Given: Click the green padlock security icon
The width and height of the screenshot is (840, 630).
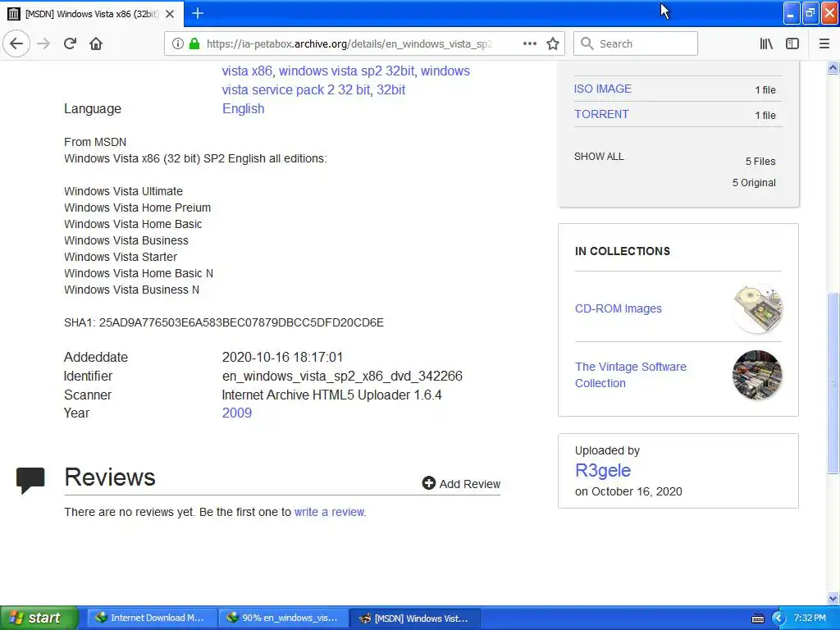Looking at the screenshot, I should (194, 43).
